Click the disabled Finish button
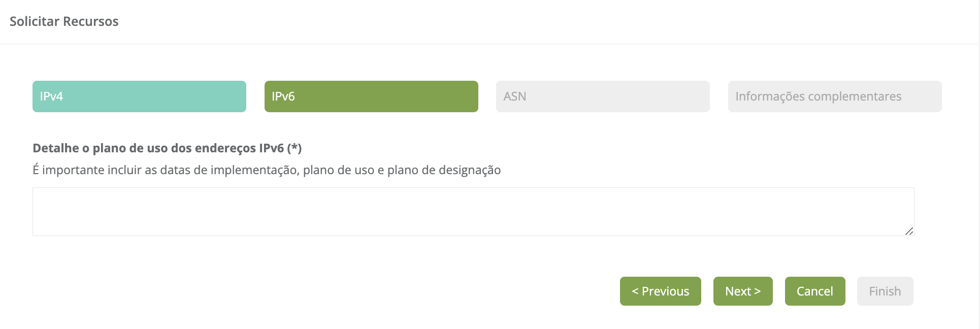The image size is (980, 329). [x=885, y=291]
